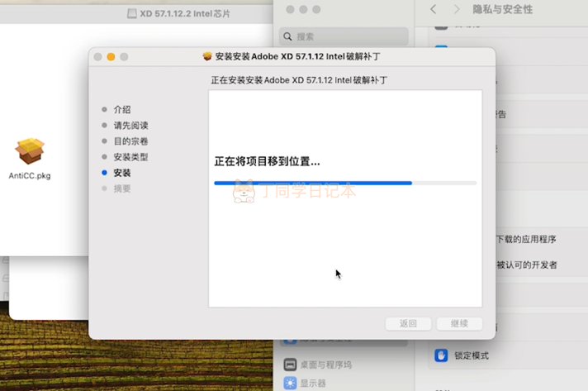Click the AntiCC.pkg file name label
The width and height of the screenshot is (588, 391).
(x=30, y=175)
